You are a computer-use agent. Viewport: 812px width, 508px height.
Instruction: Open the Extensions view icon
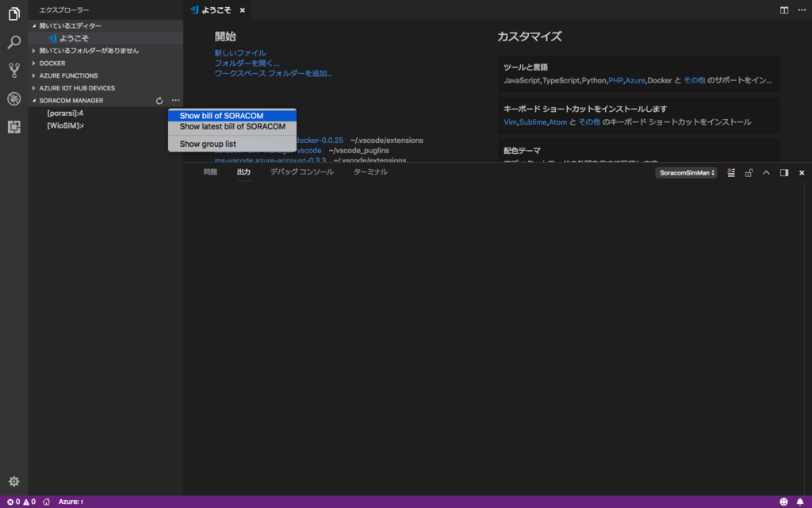[13, 126]
